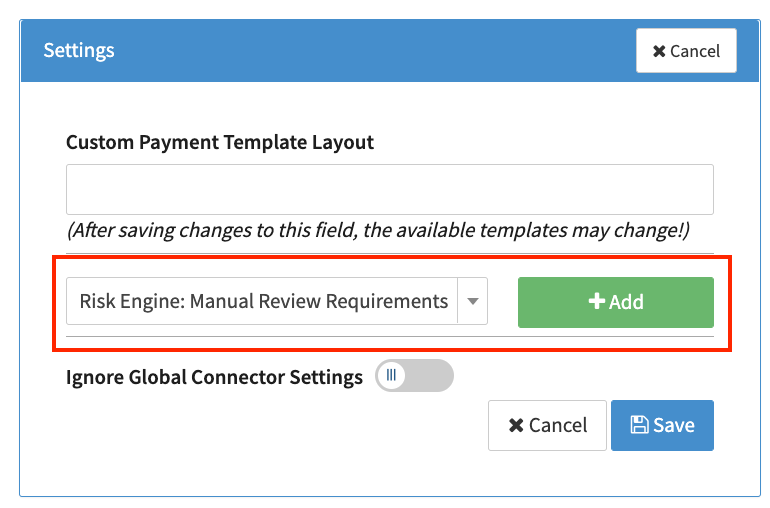Click the italic template change warning note

pyautogui.click(x=378, y=231)
